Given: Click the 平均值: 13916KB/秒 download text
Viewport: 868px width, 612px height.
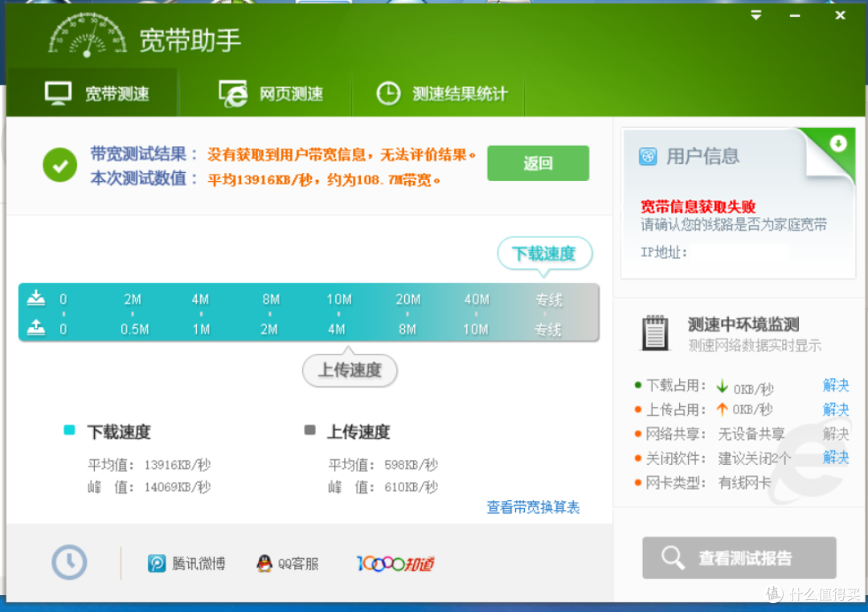Looking at the screenshot, I should click(149, 465).
